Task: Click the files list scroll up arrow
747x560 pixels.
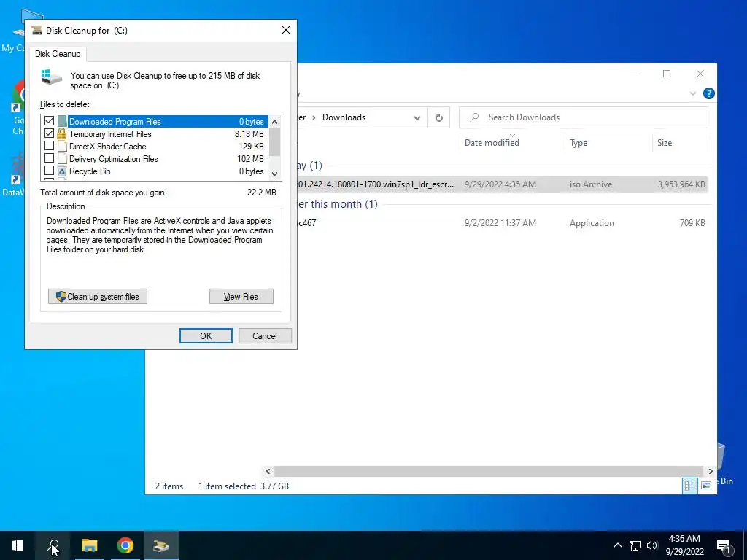Action: tap(274, 122)
